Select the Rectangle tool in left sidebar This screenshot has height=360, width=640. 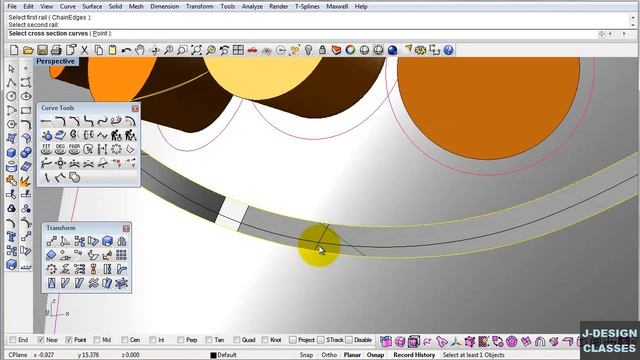tap(26, 110)
